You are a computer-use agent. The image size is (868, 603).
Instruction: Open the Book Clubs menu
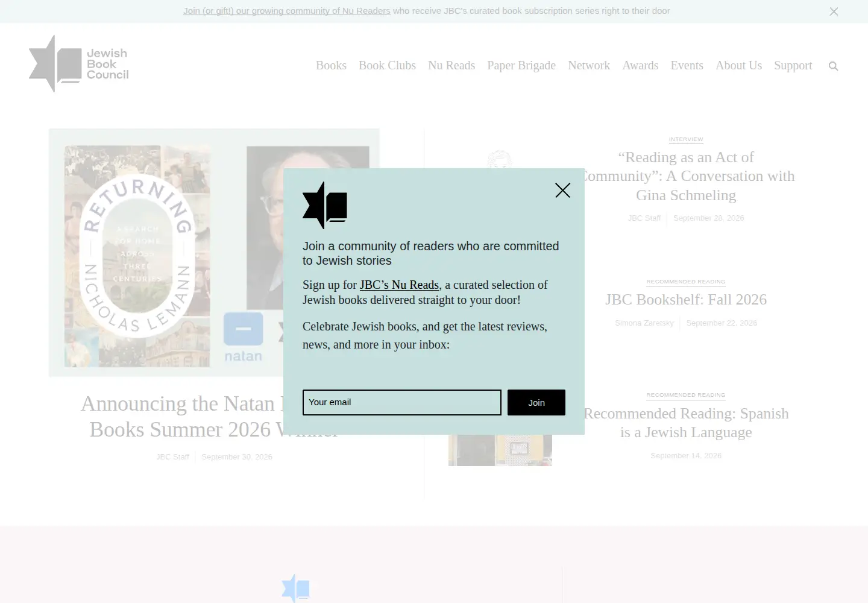387,66
